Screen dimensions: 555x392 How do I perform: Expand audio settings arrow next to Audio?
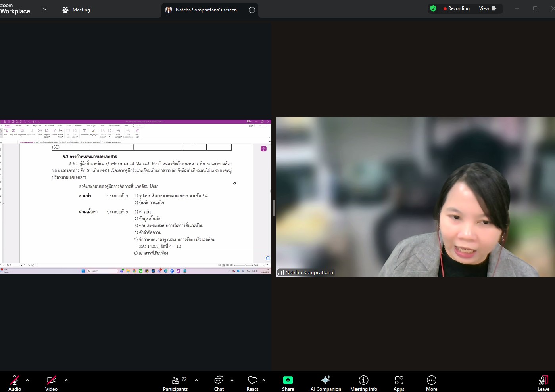(x=27, y=380)
